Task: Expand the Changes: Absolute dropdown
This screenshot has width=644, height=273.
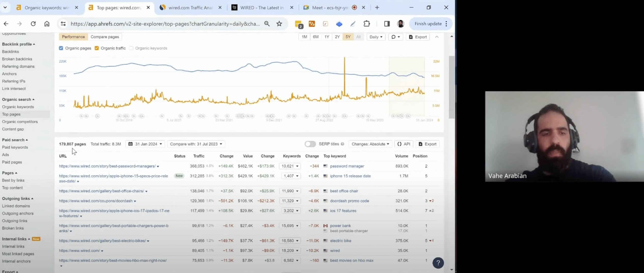Action: pyautogui.click(x=370, y=144)
